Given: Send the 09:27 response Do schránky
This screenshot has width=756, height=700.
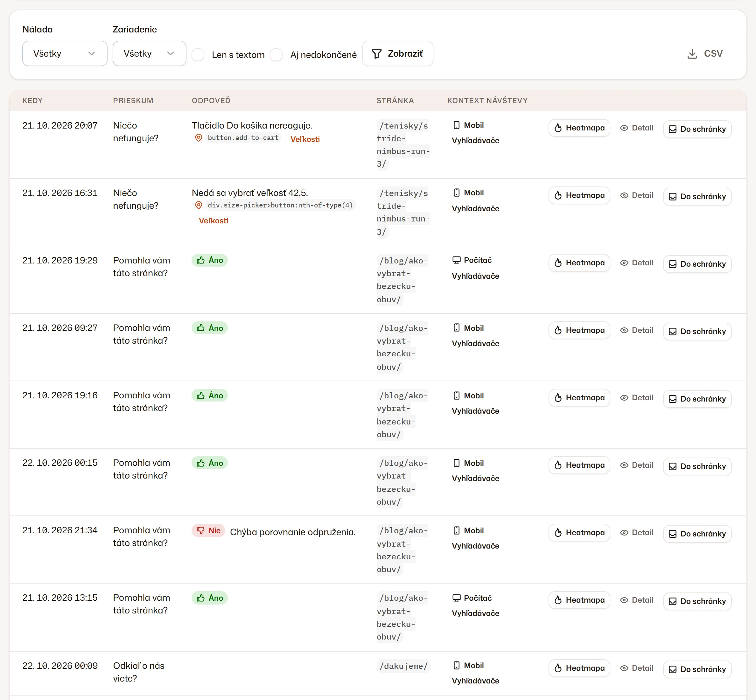Looking at the screenshot, I should tap(697, 332).
